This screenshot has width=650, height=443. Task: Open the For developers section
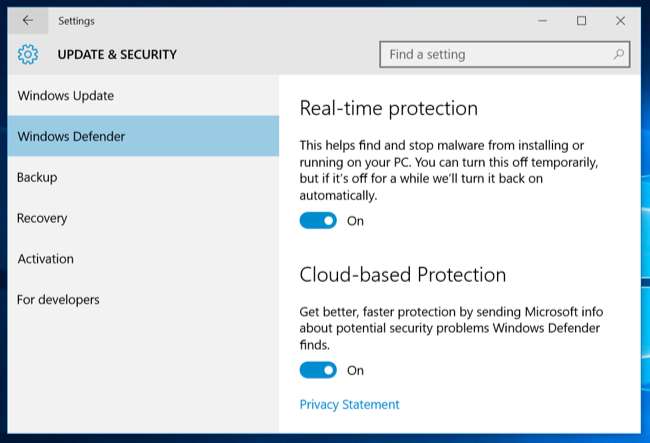pos(58,299)
